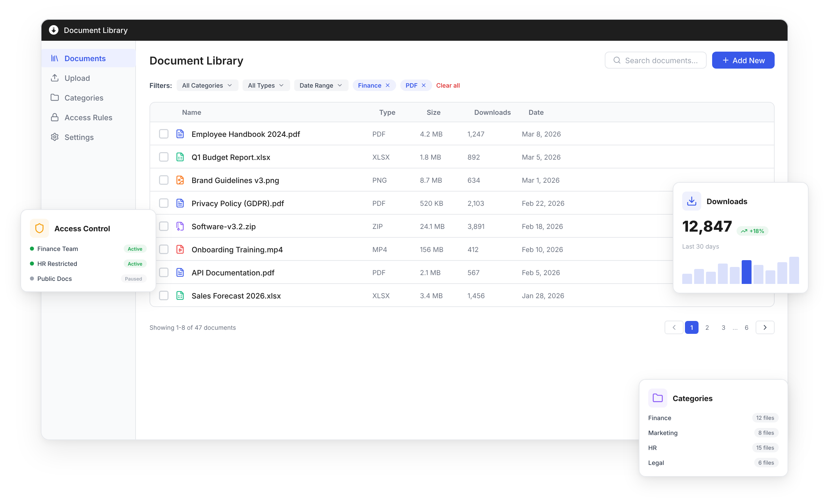Click the Add New button
The height and width of the screenshot is (504, 829).
coord(743,60)
